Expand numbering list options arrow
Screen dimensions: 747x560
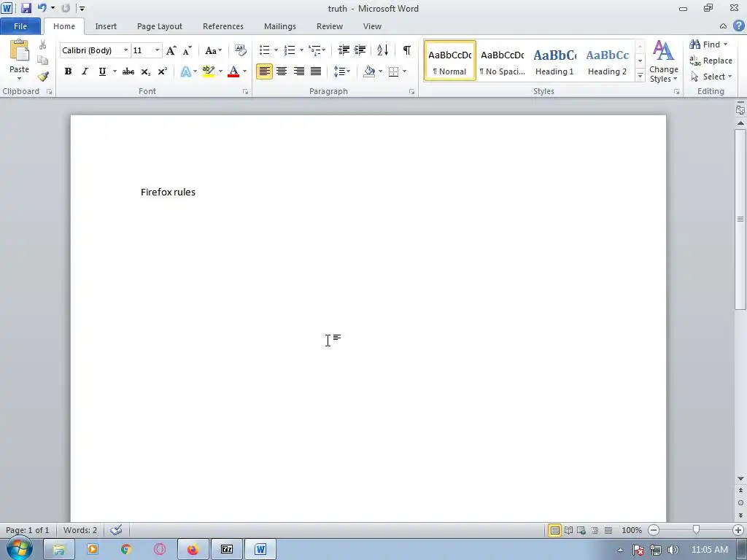click(301, 50)
